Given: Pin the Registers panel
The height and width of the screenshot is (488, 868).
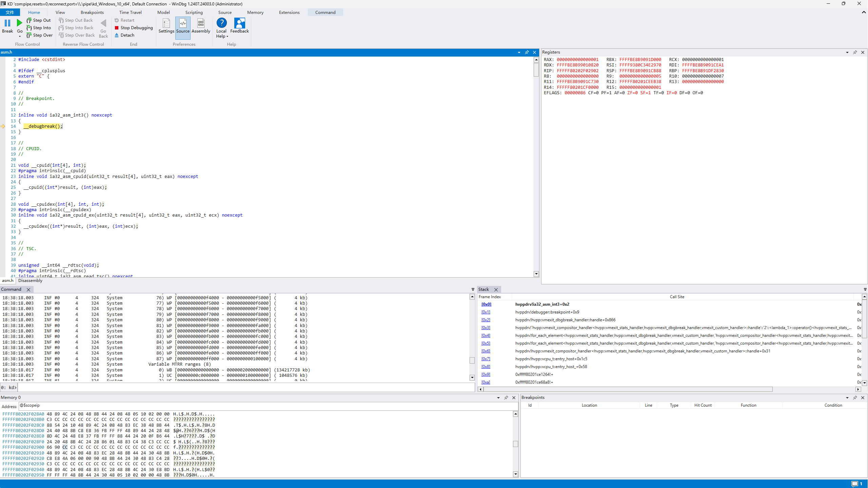Looking at the screenshot, I should pos(855,52).
